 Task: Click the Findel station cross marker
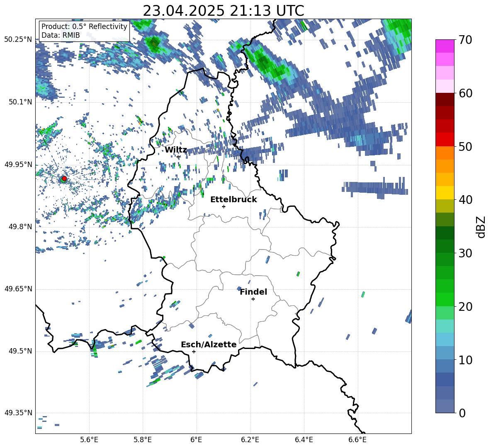[x=253, y=299]
